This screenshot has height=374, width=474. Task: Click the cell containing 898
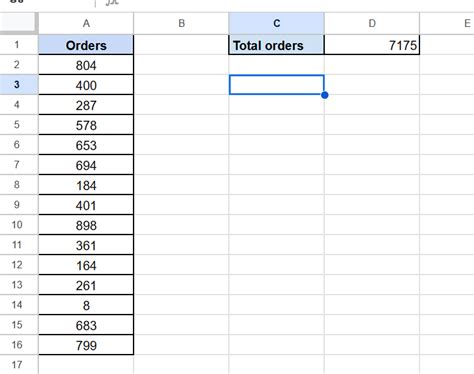pos(86,225)
